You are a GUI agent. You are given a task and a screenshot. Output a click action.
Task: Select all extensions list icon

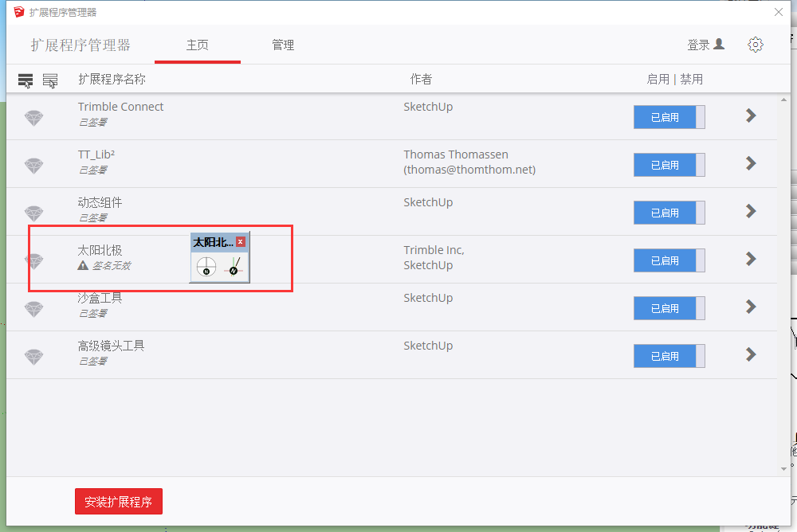[x=26, y=80]
